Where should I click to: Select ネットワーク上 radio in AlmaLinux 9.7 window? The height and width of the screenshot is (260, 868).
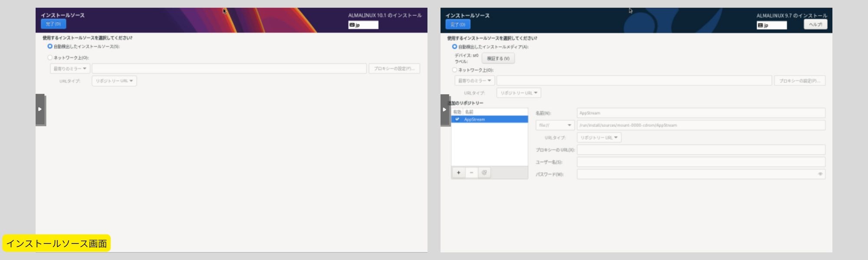454,70
